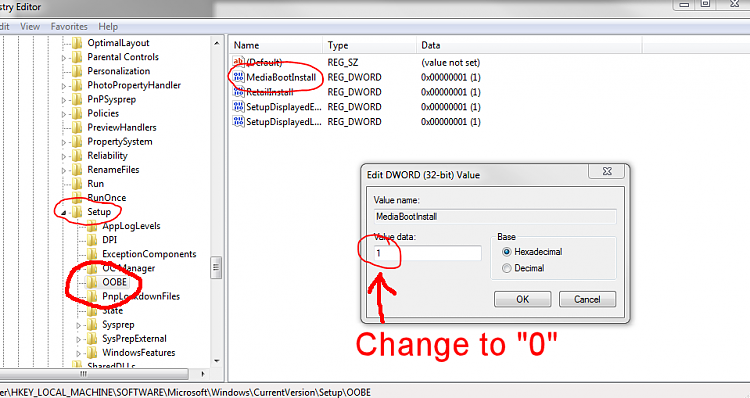This screenshot has height=398, width=750.
Task: Choose the Decimal base option
Action: 507,268
